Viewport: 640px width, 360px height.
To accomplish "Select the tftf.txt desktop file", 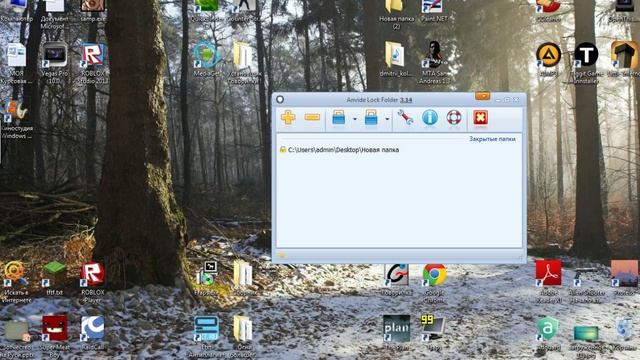I will 55,278.
